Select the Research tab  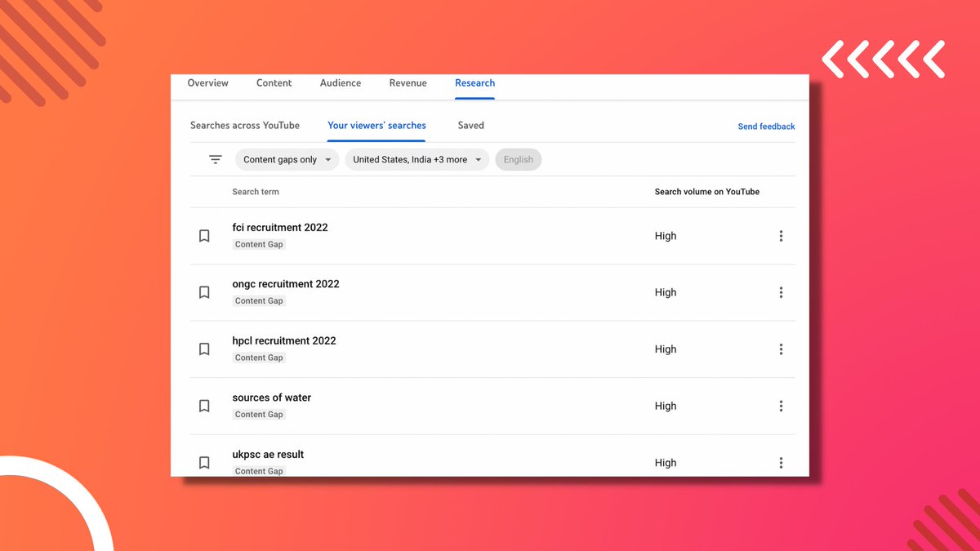(x=475, y=83)
